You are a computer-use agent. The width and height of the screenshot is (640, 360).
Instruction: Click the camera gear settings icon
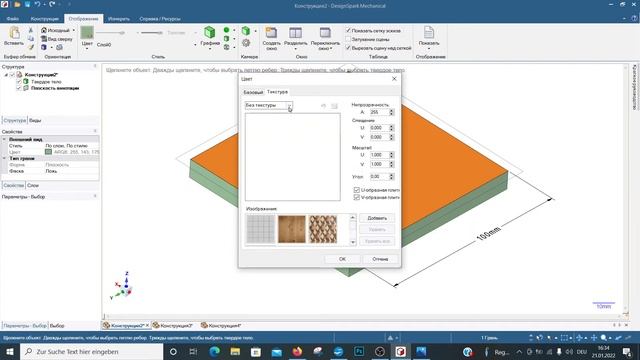246,42
